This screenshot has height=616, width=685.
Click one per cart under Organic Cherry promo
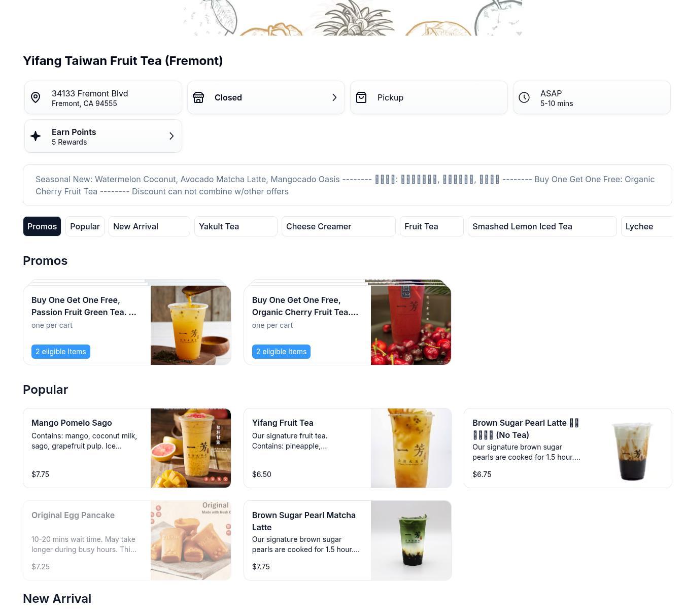[x=272, y=325]
